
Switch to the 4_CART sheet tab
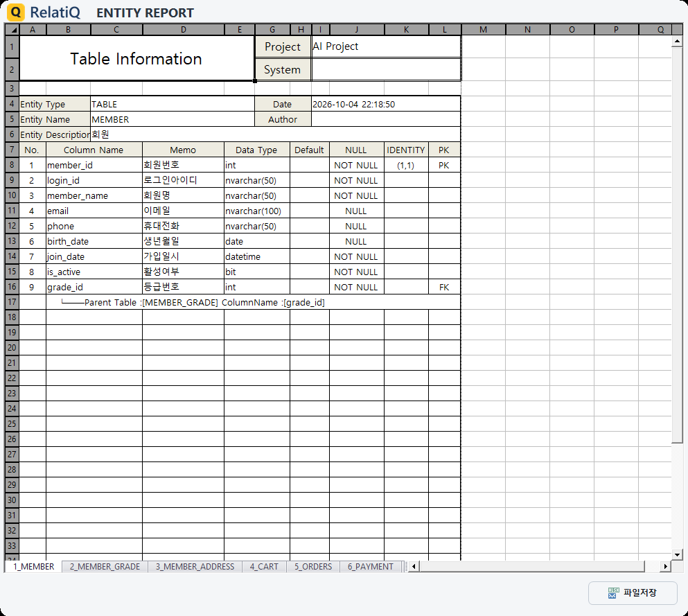264,566
